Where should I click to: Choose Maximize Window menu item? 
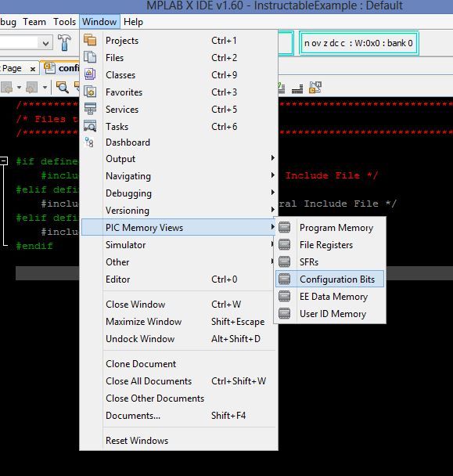179,321
